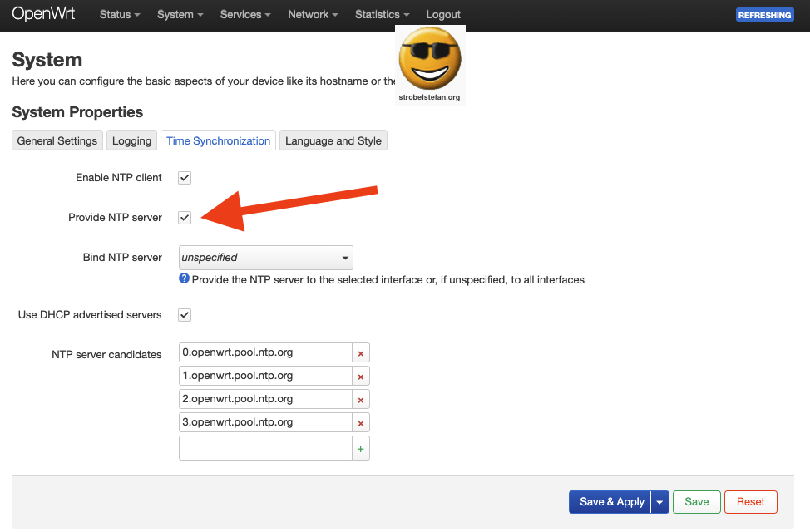Click green plus to add NTP server
This screenshot has height=532, width=810.
click(x=361, y=449)
